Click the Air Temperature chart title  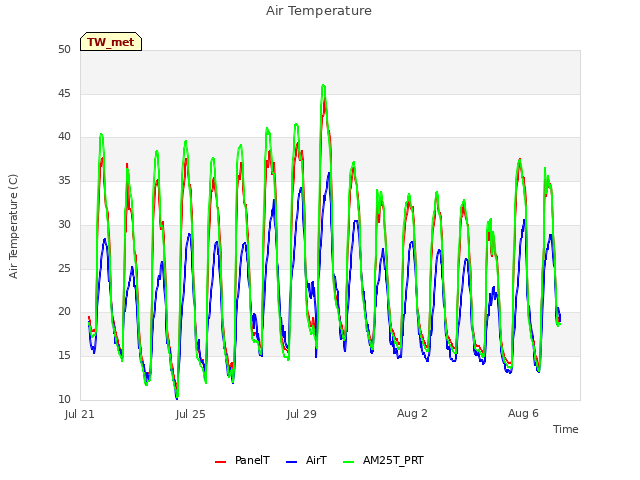pyautogui.click(x=319, y=11)
